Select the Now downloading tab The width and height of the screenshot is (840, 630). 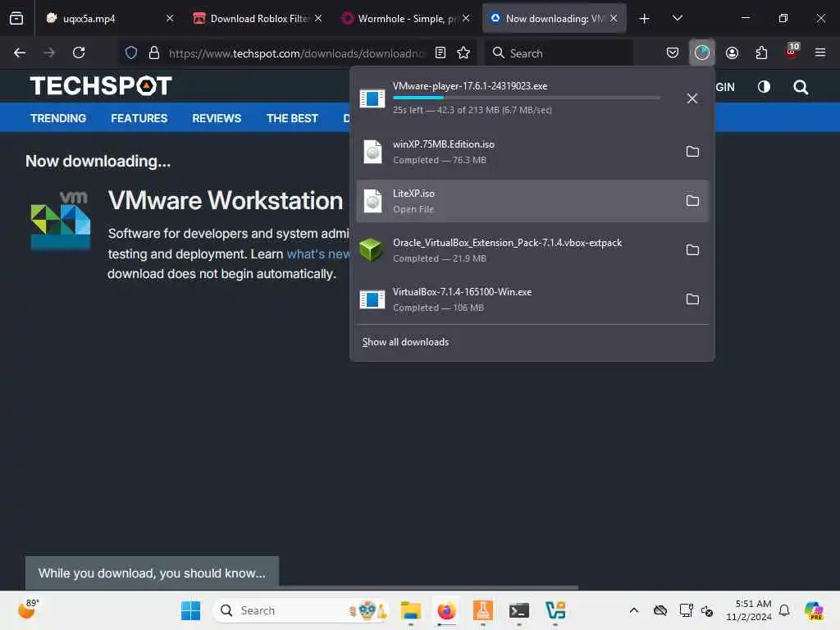tap(554, 18)
